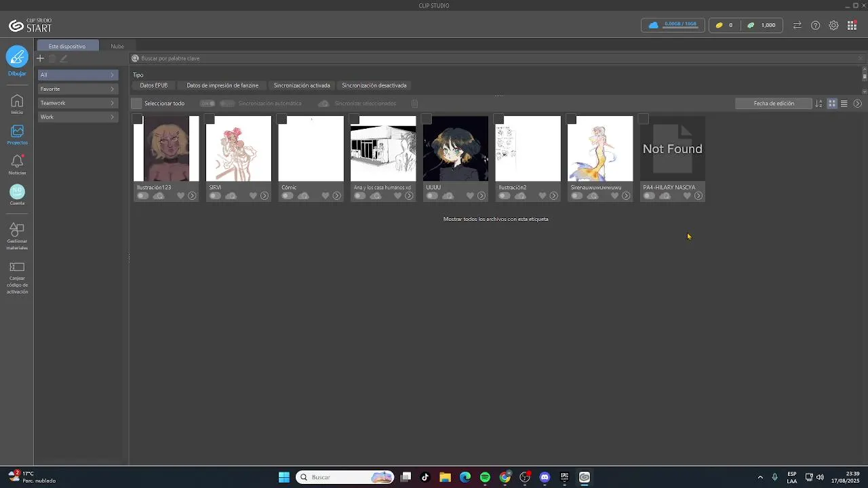Open the Cuenta account page
Viewport: 868px width, 488px height.
(x=17, y=195)
